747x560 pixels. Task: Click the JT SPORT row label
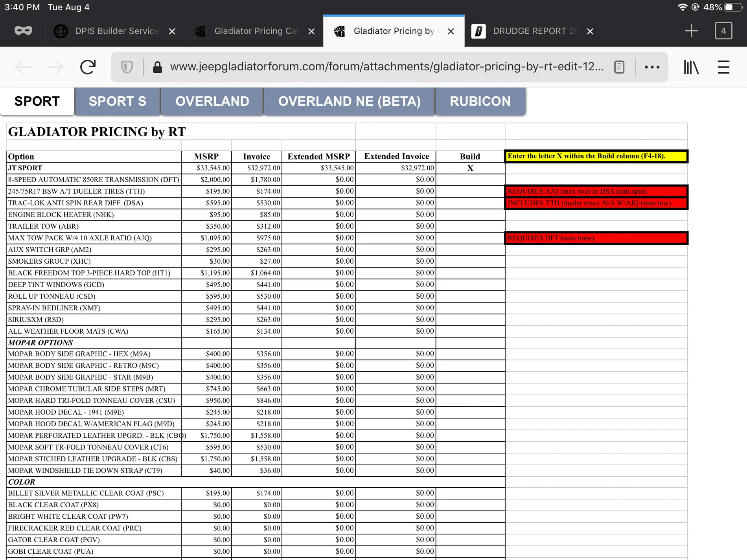[x=25, y=168]
